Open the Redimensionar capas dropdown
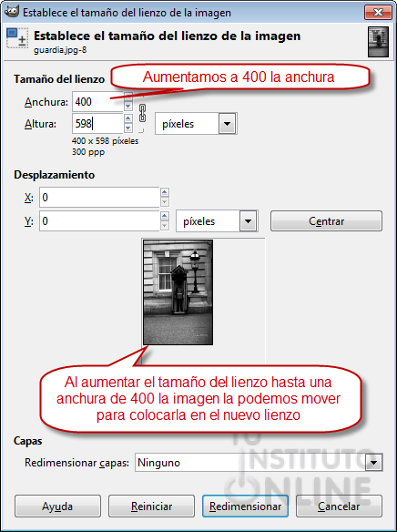The height and width of the screenshot is (532, 397). (259, 463)
